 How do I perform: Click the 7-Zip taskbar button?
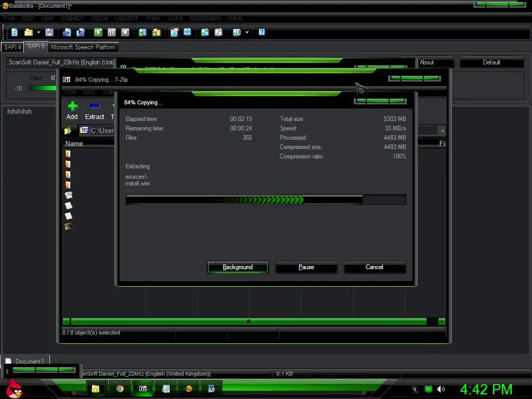pyautogui.click(x=143, y=389)
